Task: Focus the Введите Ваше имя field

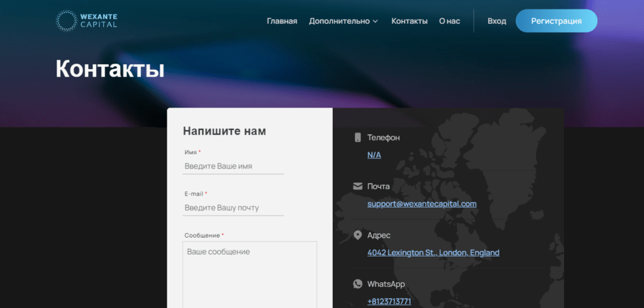Action: (233, 167)
